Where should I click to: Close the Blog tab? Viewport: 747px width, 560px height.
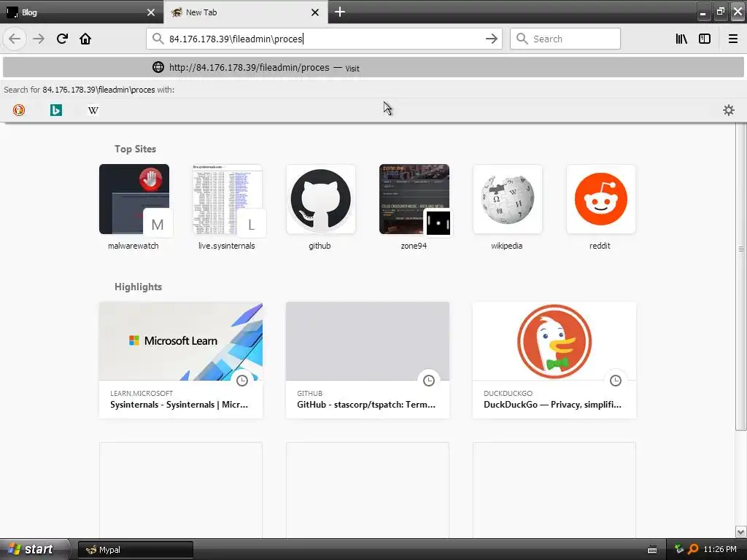point(151,12)
